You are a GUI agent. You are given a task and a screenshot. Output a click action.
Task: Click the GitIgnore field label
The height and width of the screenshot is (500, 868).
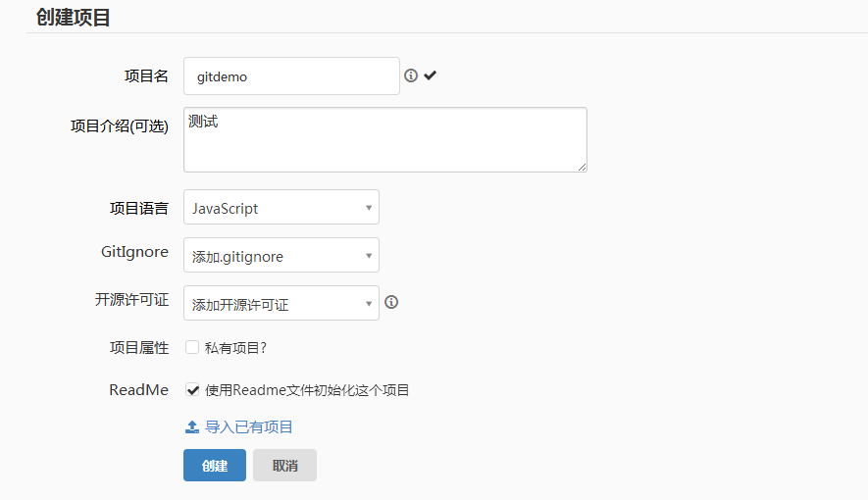coord(134,252)
